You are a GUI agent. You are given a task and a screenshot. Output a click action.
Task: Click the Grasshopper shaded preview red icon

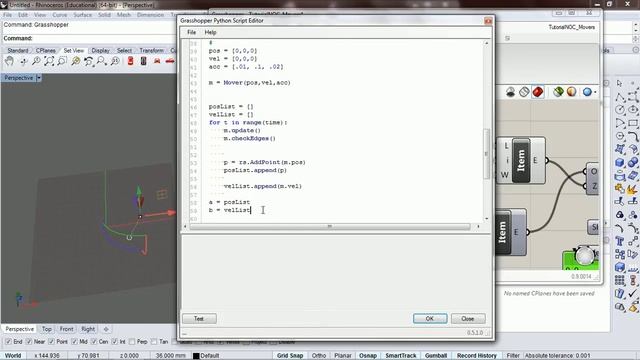538,92
